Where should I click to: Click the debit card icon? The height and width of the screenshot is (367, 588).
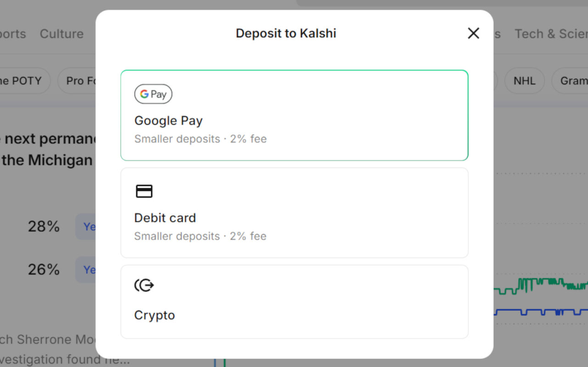click(x=144, y=191)
